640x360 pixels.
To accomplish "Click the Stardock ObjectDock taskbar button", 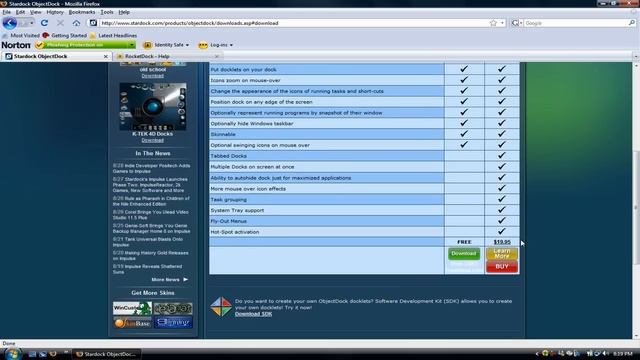I will (107, 354).
